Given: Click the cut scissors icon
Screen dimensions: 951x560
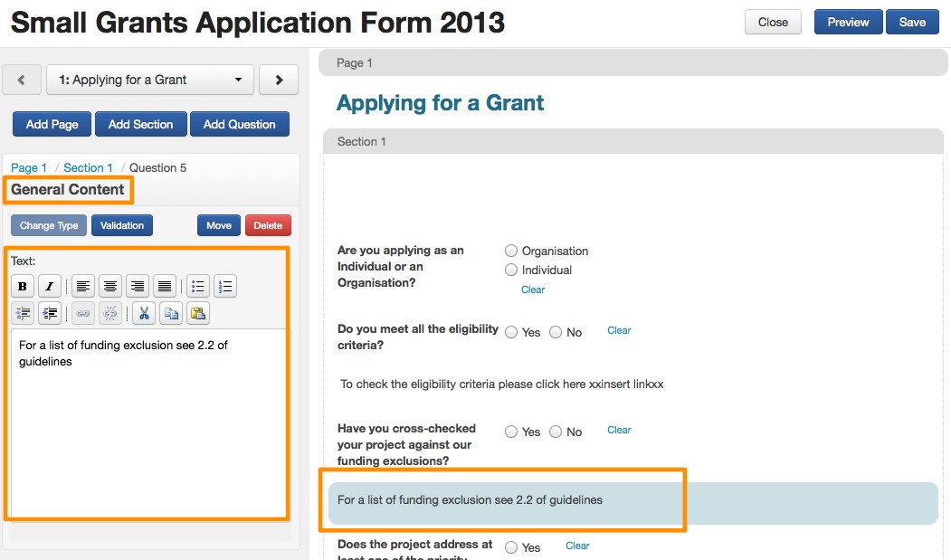Looking at the screenshot, I should (144, 313).
